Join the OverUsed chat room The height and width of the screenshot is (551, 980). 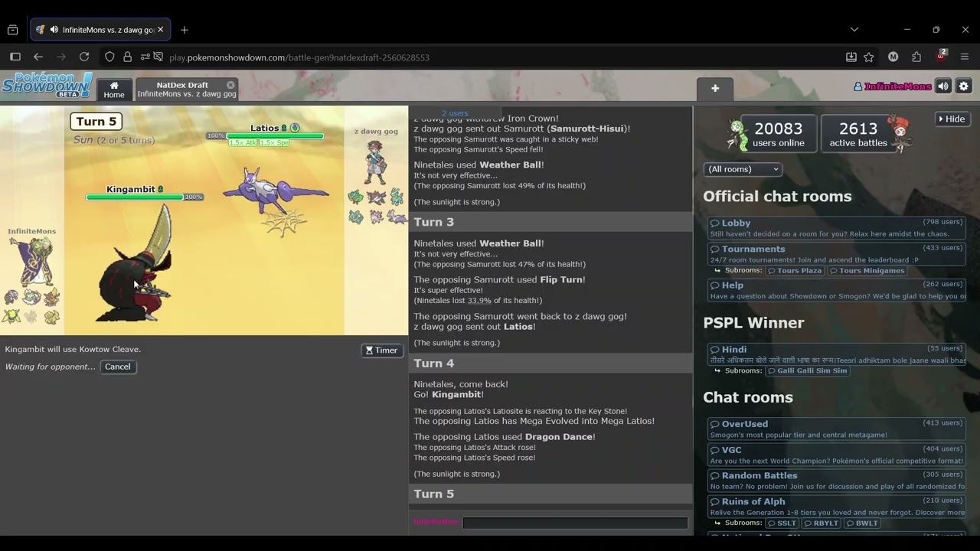(x=837, y=429)
